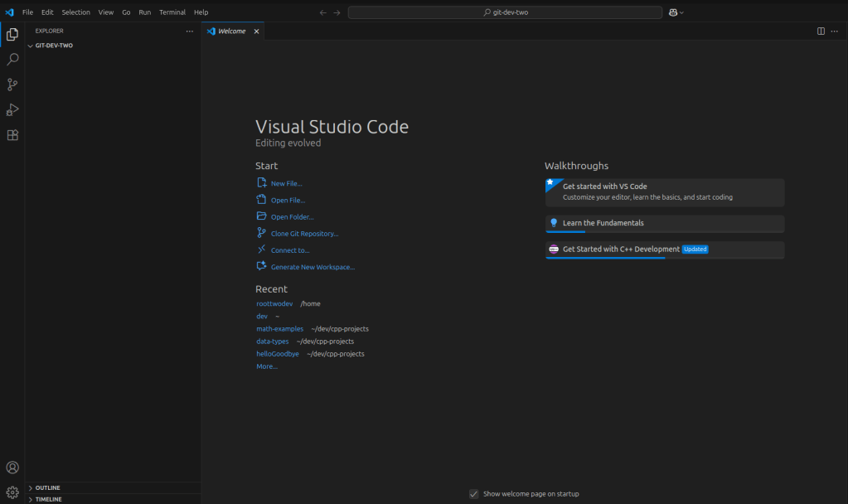Viewport: 848px width, 504px height.
Task: Toggle Show welcome page on startup checkbox
Action: (474, 494)
